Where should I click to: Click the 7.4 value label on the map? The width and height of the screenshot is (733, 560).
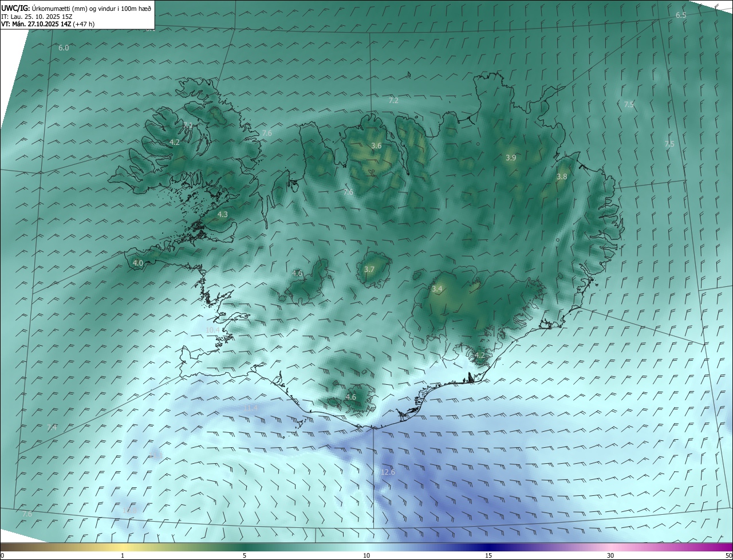pyautogui.click(x=52, y=428)
